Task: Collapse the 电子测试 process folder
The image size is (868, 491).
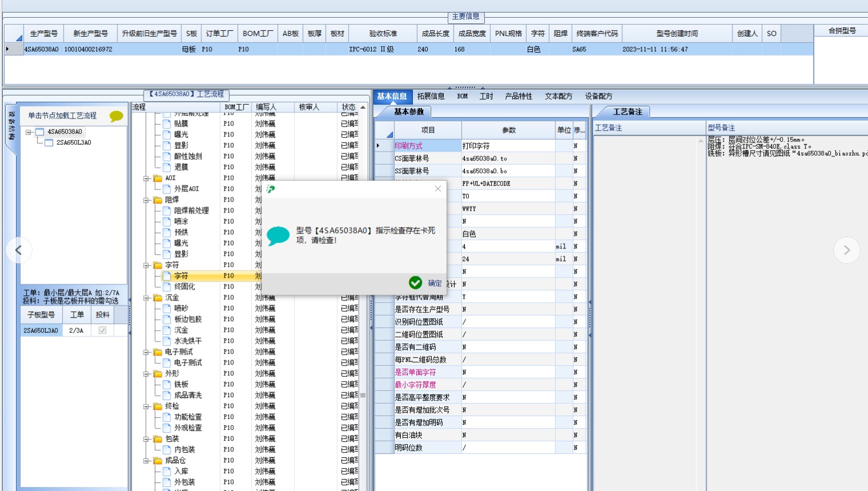Action: coord(146,352)
